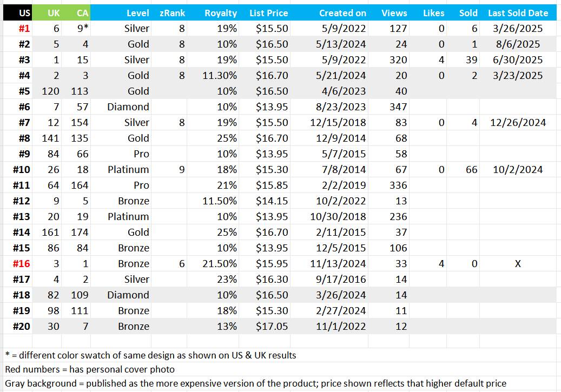Click the Gray background footnote text
This screenshot has height=392, width=561.
[256, 383]
